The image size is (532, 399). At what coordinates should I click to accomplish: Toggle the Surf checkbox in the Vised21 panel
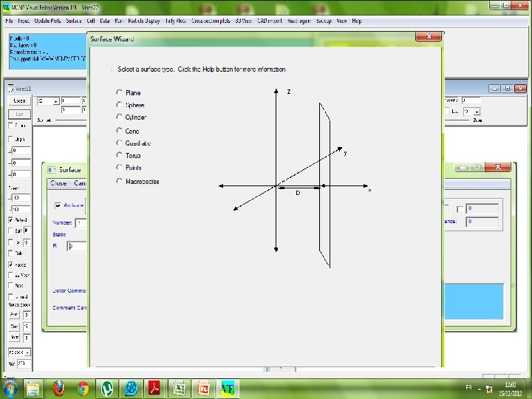point(11,231)
